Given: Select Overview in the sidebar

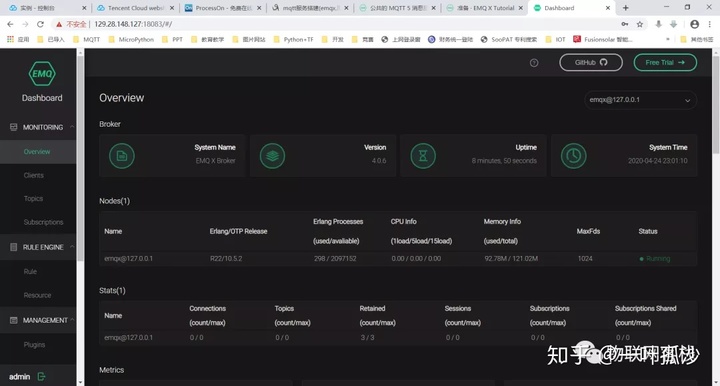Looking at the screenshot, I should point(38,152).
